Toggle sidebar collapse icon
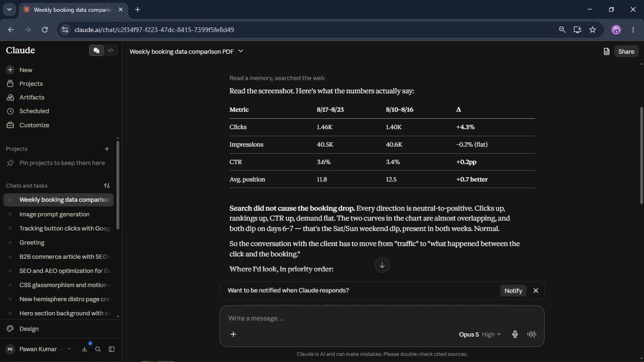 [x=112, y=349]
